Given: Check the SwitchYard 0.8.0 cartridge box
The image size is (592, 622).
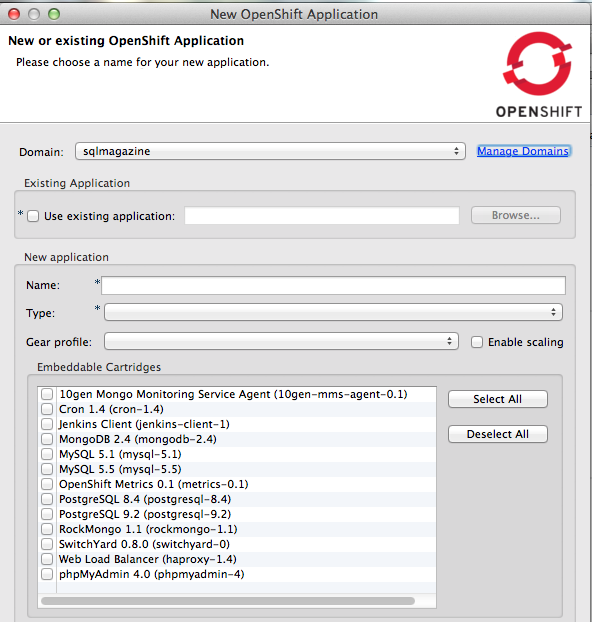Looking at the screenshot, I should 47,544.
